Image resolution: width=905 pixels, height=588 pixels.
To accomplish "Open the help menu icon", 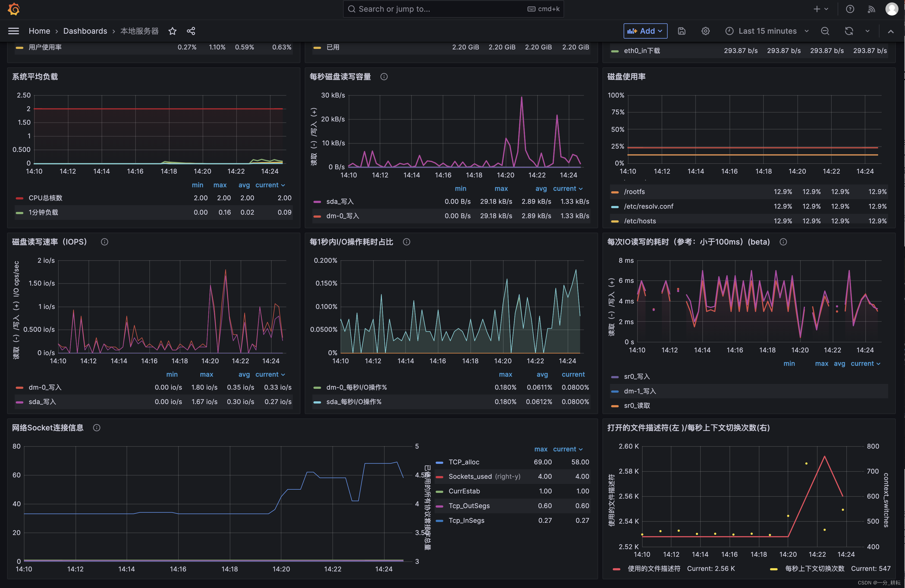I will pyautogui.click(x=850, y=9).
